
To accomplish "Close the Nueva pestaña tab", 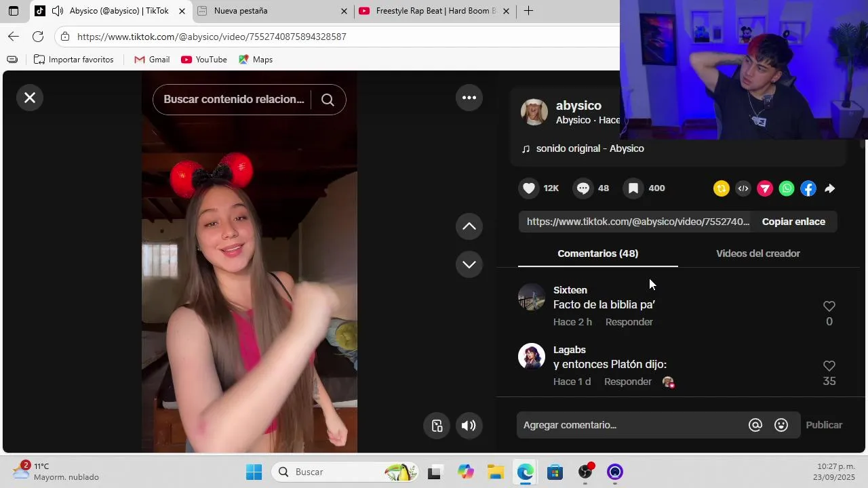I will pos(344,11).
